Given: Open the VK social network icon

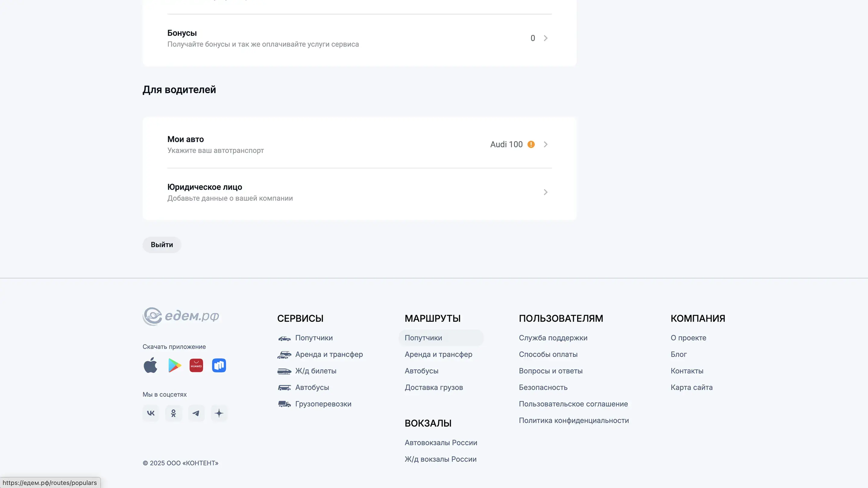Looking at the screenshot, I should (x=151, y=413).
